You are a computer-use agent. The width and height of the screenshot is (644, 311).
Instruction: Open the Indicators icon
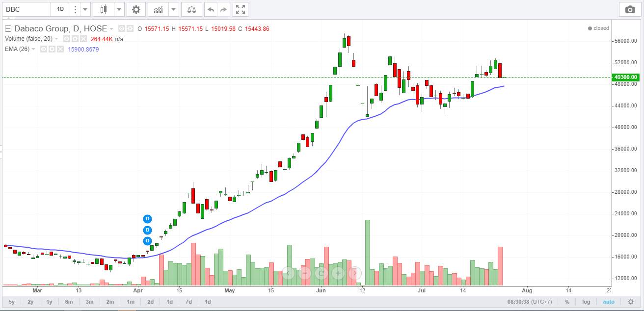point(158,9)
